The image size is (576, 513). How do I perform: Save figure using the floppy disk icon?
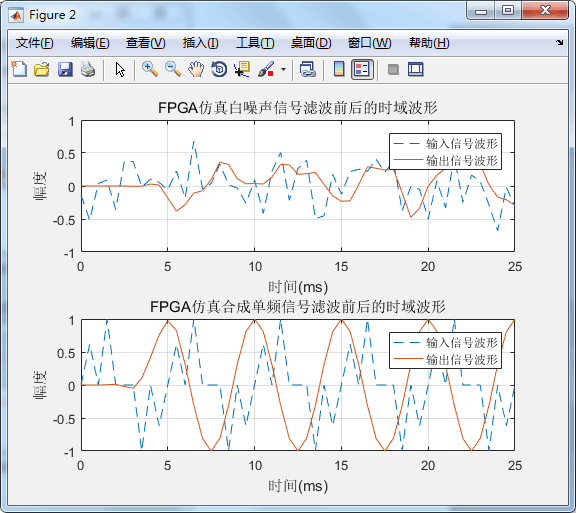[65, 69]
